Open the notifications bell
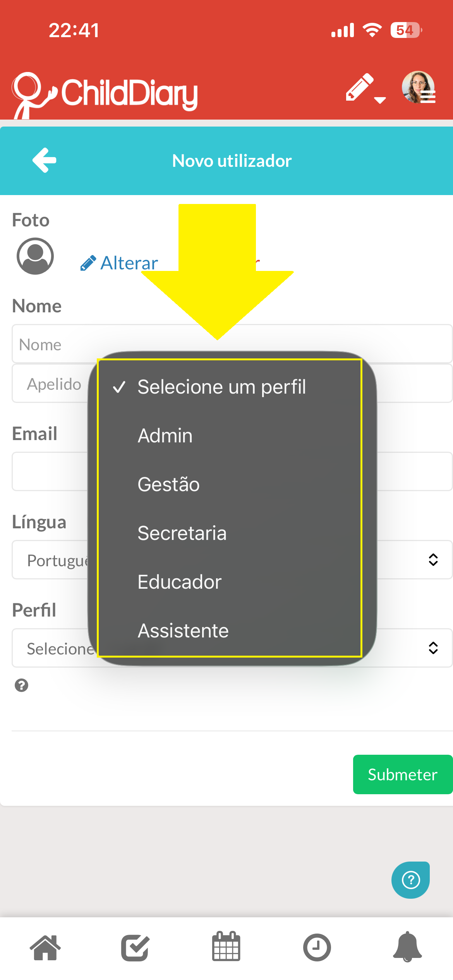The height and width of the screenshot is (980, 453). tap(407, 947)
